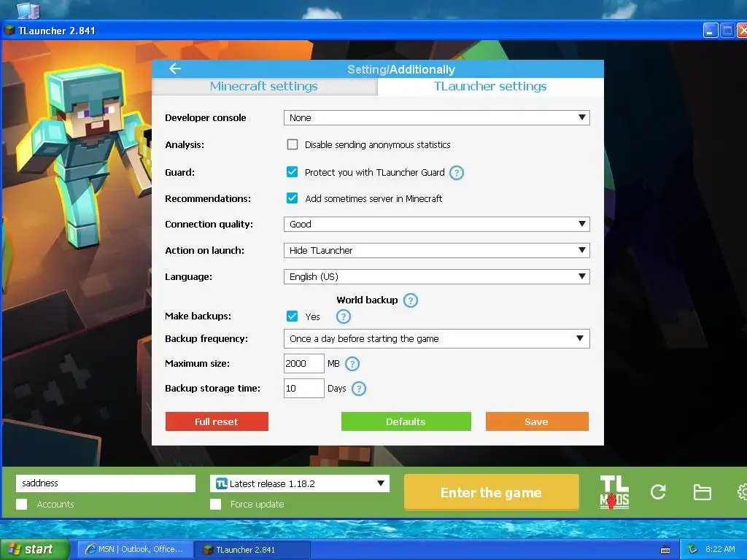
Task: Open the settings gear icon
Action: [x=742, y=492]
